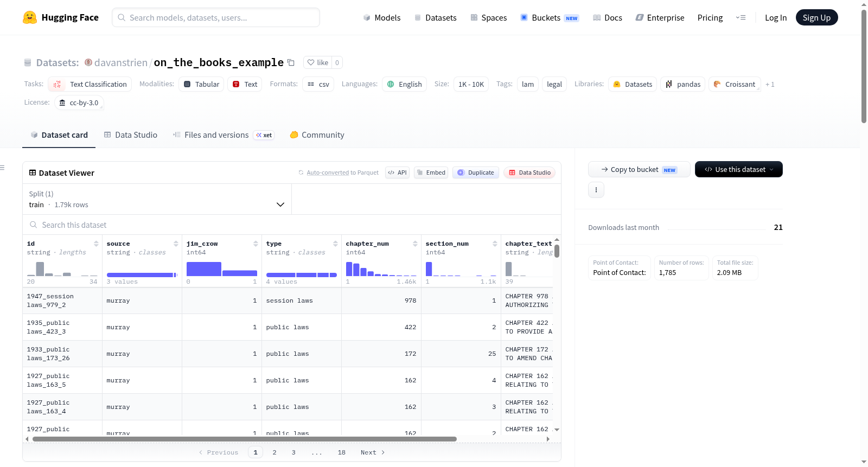This screenshot has width=868, height=467.
Task: Focus the Search this dataset field
Action: (292, 225)
